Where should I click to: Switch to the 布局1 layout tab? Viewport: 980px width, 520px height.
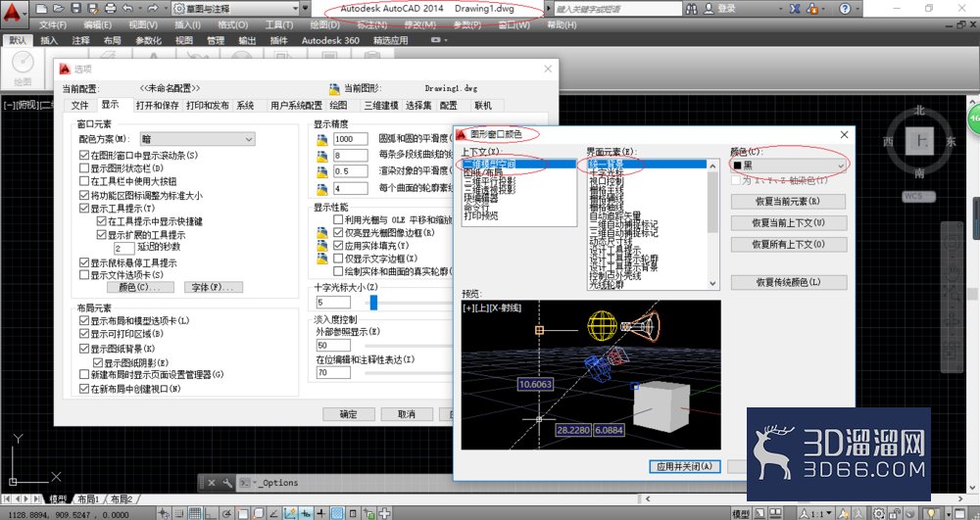(x=88, y=499)
